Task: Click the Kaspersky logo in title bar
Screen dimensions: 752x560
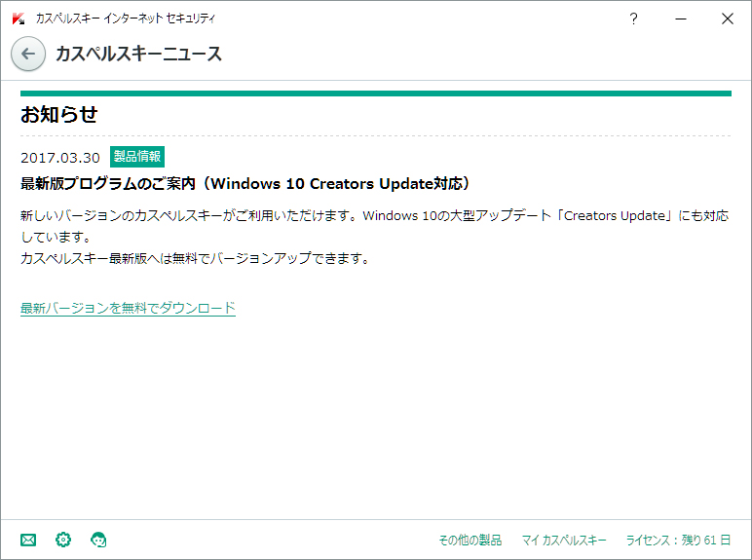Action: [x=19, y=19]
